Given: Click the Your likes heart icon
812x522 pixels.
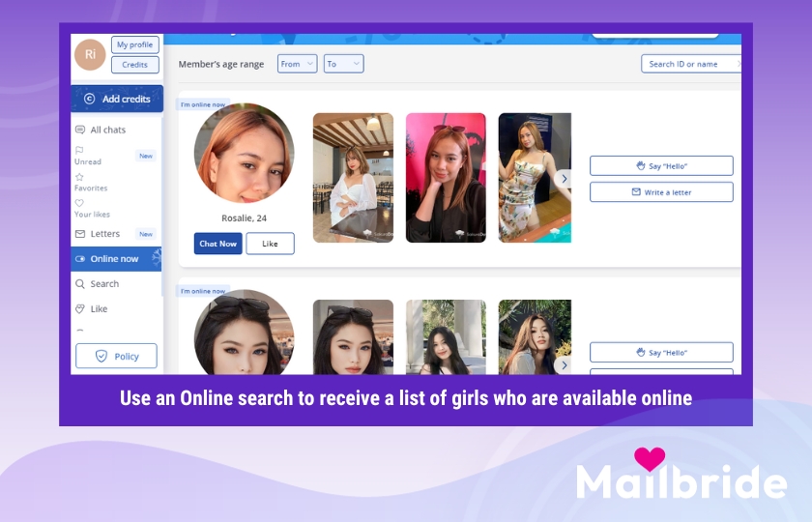Looking at the screenshot, I should coord(79,203).
